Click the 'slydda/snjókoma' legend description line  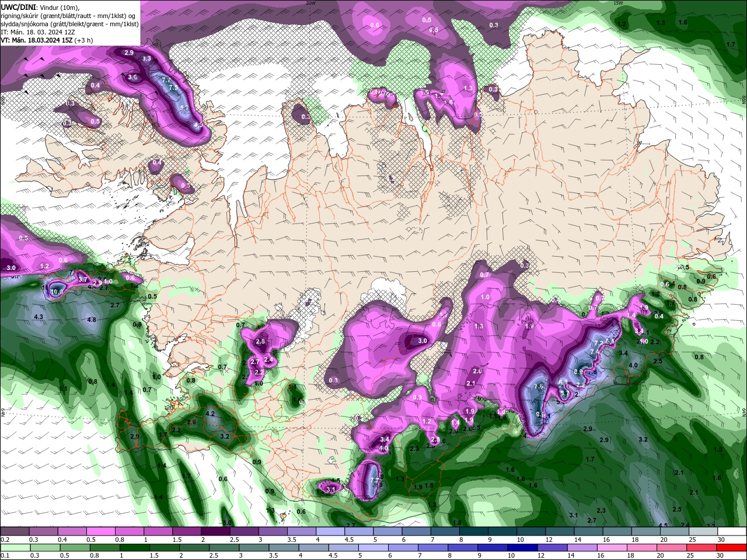coord(69,23)
